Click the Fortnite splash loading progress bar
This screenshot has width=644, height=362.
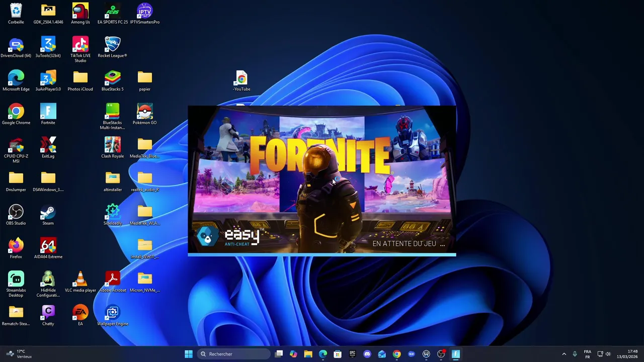[x=322, y=254]
